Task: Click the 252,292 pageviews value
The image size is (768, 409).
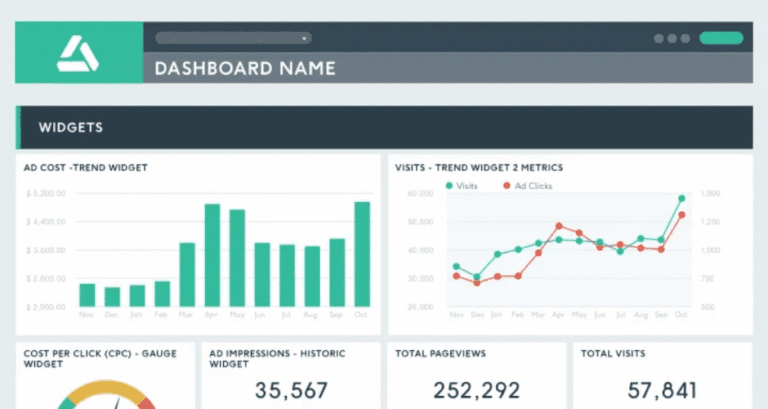Action: (476, 390)
